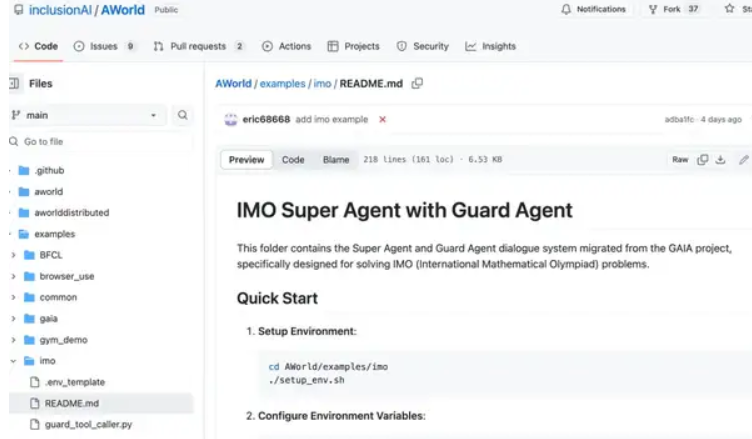Click the Go to file search field
752x439 pixels.
click(x=100, y=142)
